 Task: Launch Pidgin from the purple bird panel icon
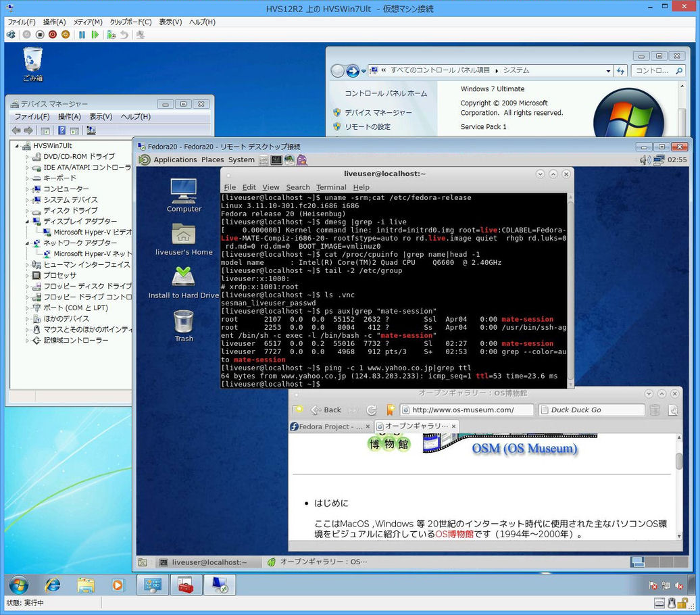click(x=302, y=160)
